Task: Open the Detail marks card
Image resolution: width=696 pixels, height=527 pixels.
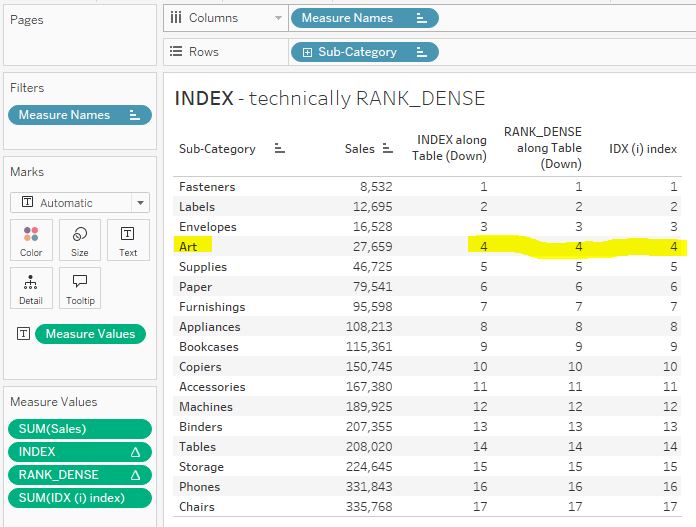Action: [x=32, y=287]
